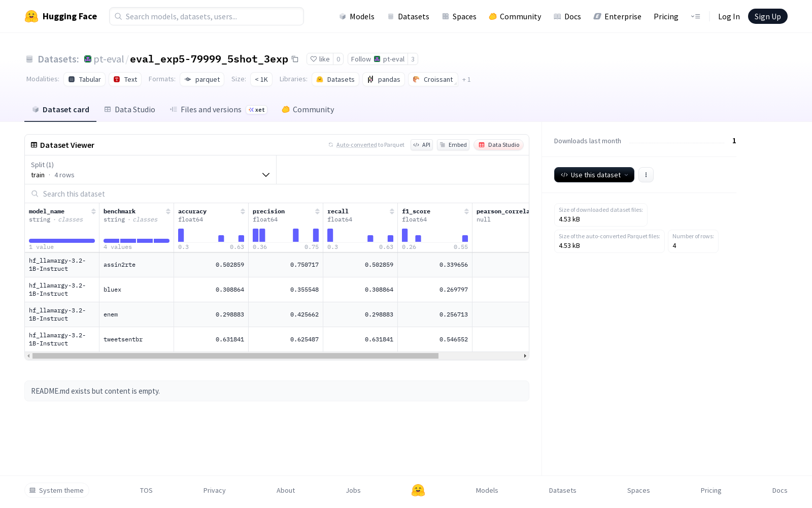Select the tweetsentbr benchmark cell
Image resolution: width=812 pixels, height=508 pixels.
coord(137,339)
